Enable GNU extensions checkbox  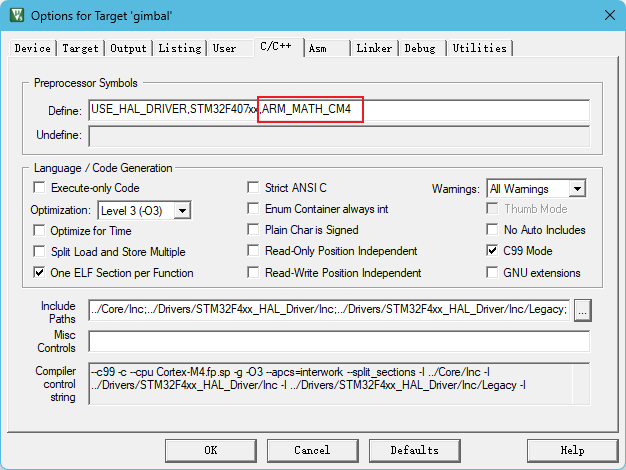click(x=492, y=272)
